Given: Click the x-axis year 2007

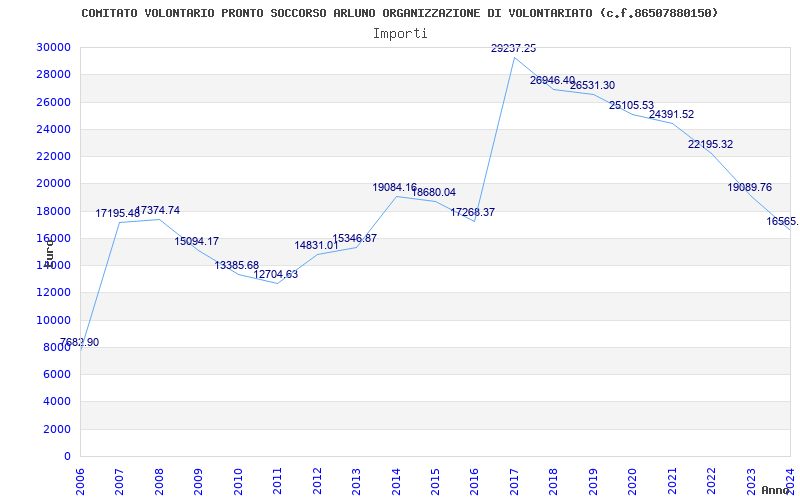Looking at the screenshot, I should pyautogui.click(x=120, y=481).
